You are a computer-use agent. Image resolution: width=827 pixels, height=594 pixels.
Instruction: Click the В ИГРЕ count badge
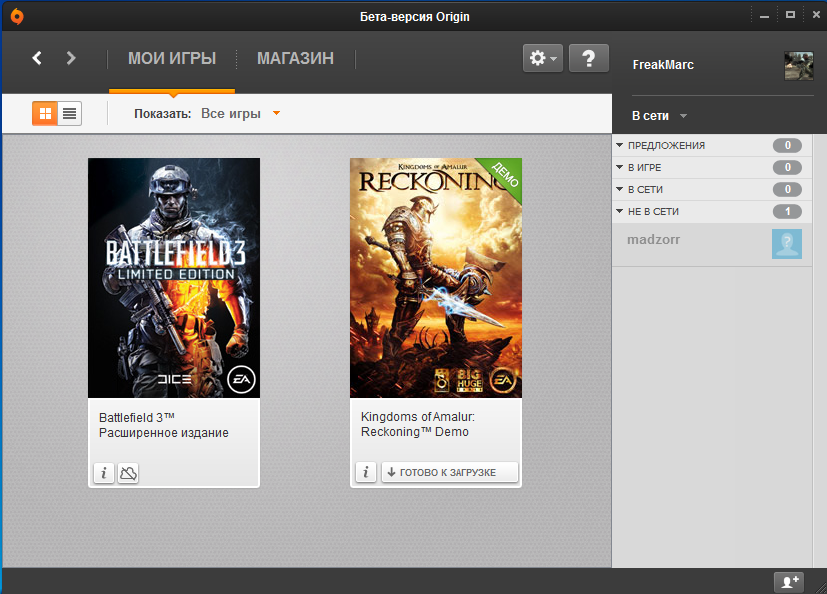[x=787, y=168]
